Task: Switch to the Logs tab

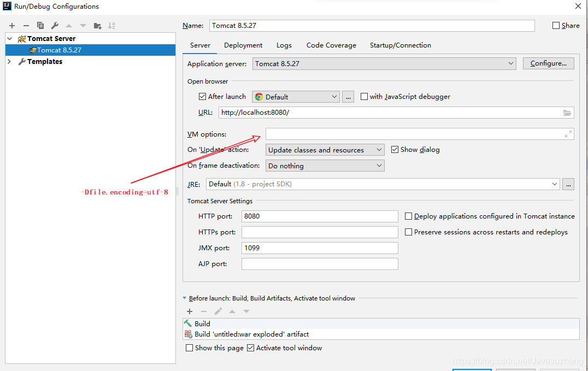Action: 284,45
